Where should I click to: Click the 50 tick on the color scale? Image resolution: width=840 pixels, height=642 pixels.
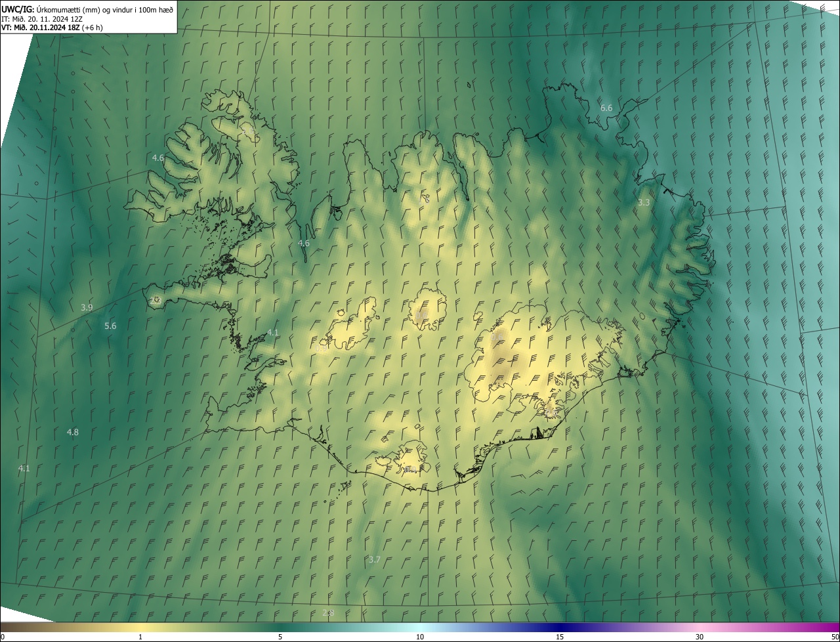click(x=835, y=637)
